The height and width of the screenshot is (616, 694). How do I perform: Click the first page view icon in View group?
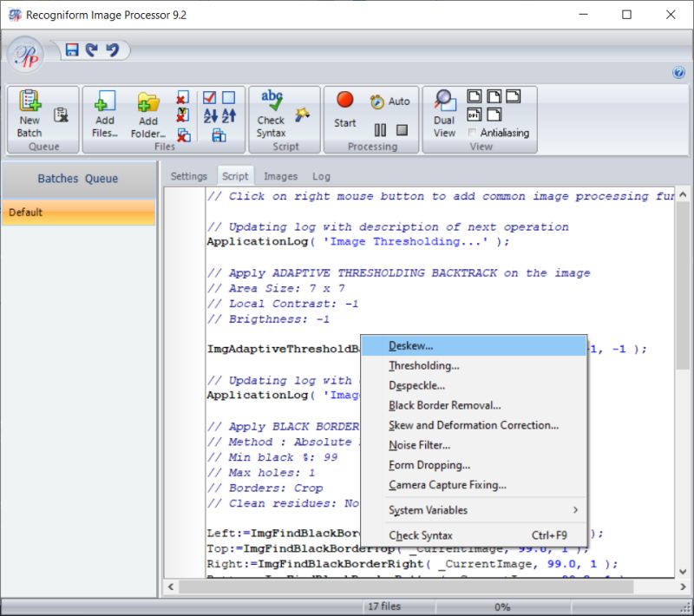[x=475, y=96]
